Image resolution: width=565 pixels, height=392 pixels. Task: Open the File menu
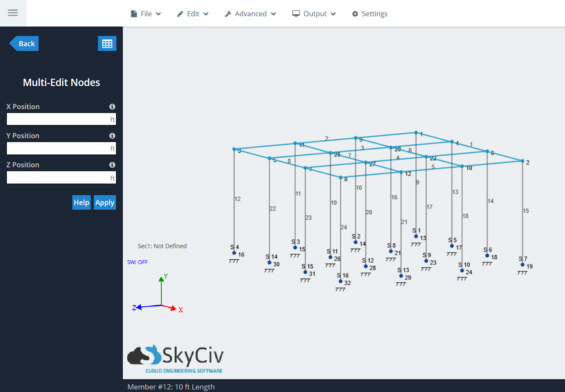tap(146, 14)
